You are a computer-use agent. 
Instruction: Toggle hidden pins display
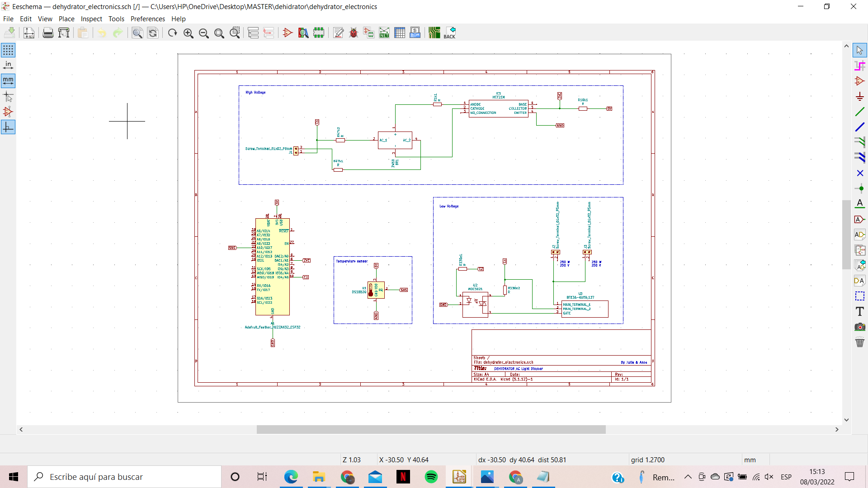(8, 112)
